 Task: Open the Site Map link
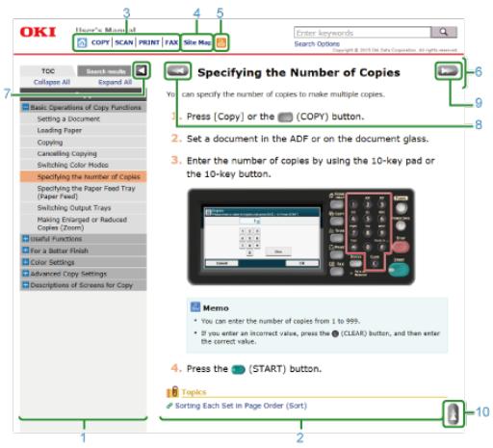coord(197,42)
